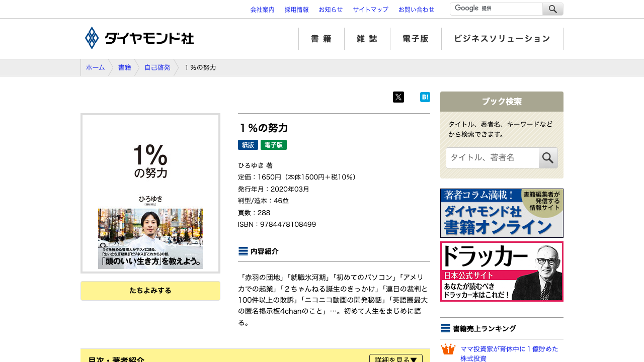Viewport: 644px width, 362px height.
Task: Click the book search magnifier button
Action: point(548,158)
